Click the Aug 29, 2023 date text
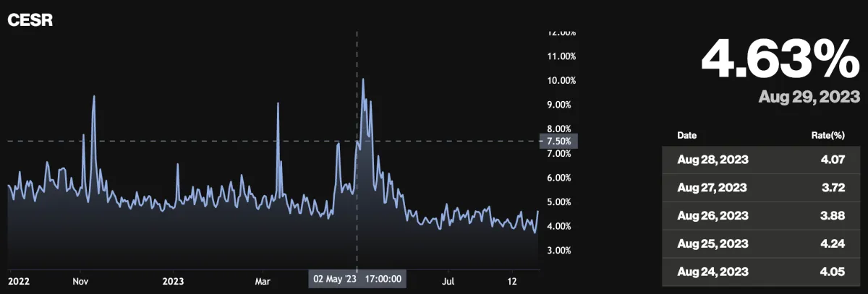This screenshot has width=868, height=294. pyautogui.click(x=809, y=97)
